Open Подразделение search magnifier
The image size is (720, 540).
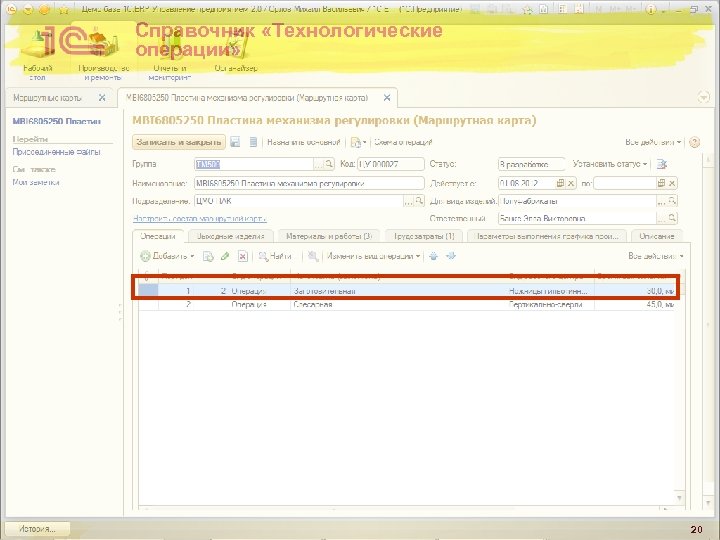click(419, 201)
